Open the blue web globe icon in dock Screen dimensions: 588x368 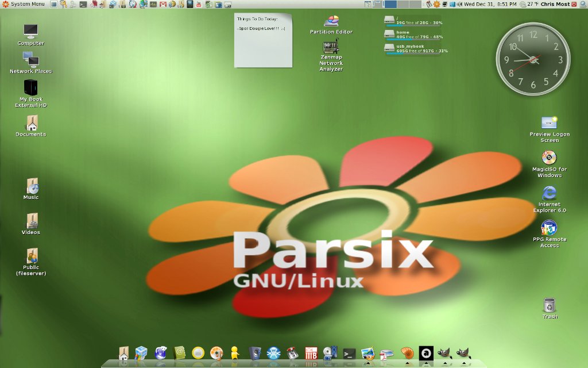click(161, 353)
